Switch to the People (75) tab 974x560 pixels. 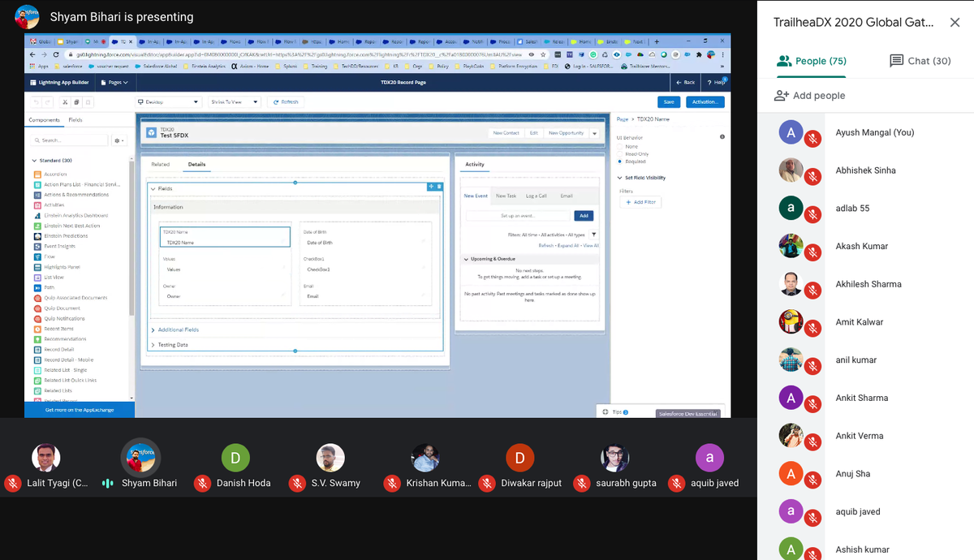[x=812, y=61]
